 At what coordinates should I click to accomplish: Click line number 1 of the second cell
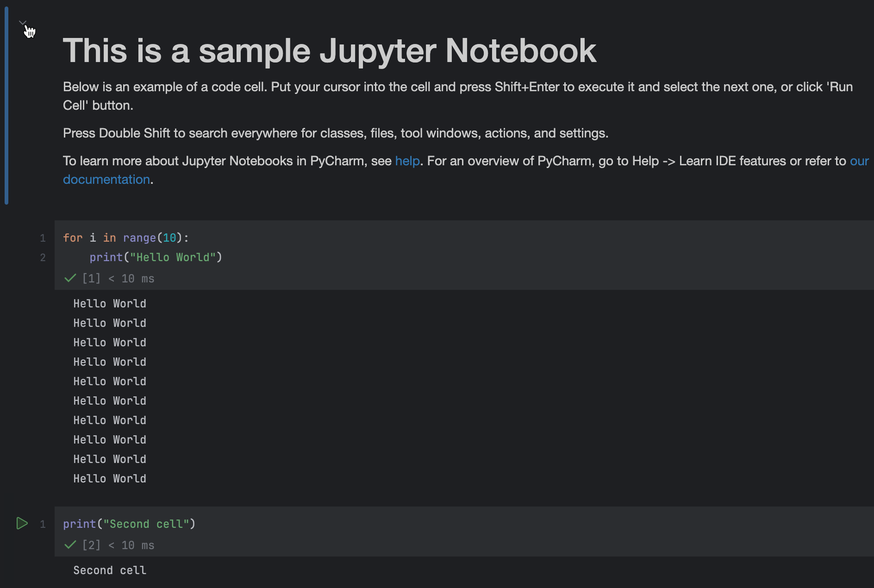pos(43,524)
